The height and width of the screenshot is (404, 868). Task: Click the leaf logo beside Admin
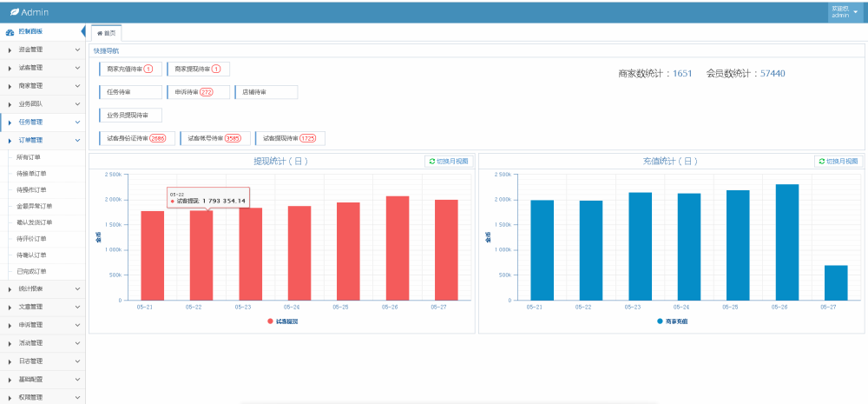click(15, 12)
